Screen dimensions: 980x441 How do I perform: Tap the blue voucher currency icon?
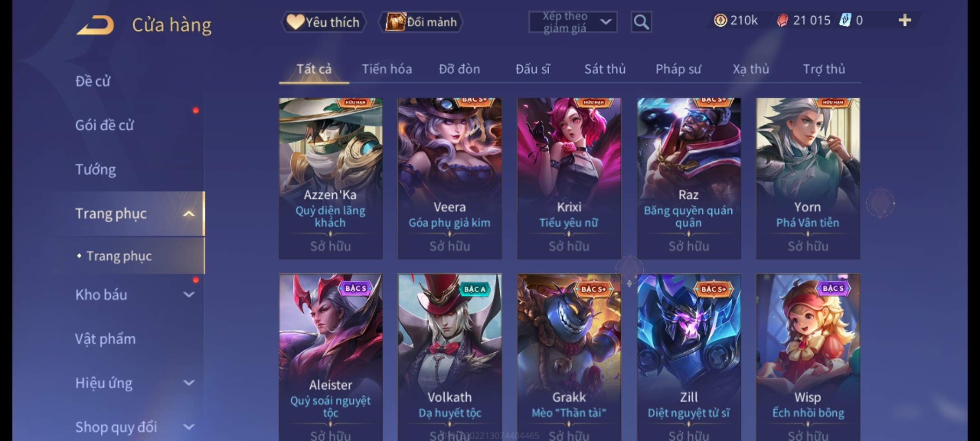[844, 20]
